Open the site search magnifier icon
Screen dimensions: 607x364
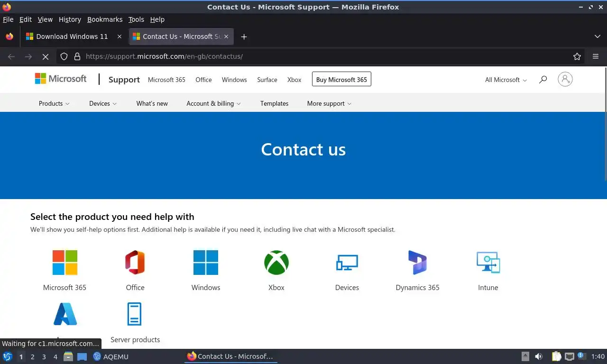pos(543,80)
